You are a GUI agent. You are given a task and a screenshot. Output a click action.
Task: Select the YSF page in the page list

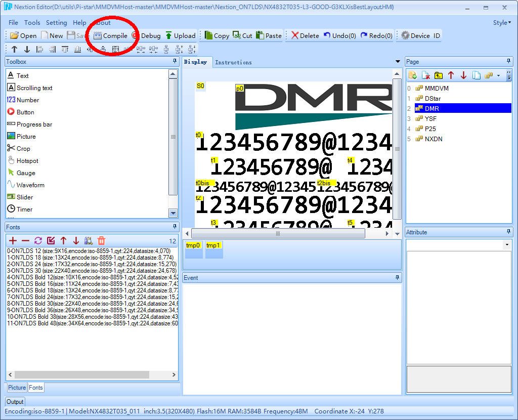point(430,118)
